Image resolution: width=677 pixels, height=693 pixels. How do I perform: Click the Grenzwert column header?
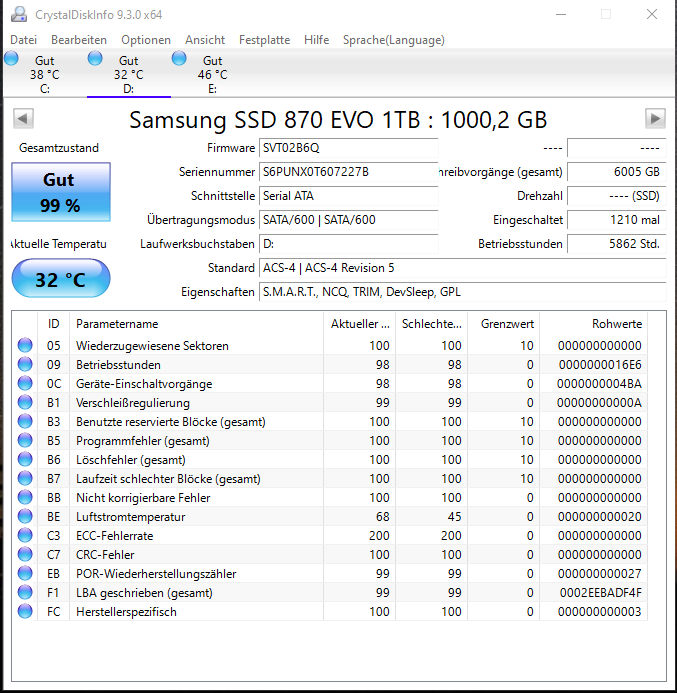[504, 324]
